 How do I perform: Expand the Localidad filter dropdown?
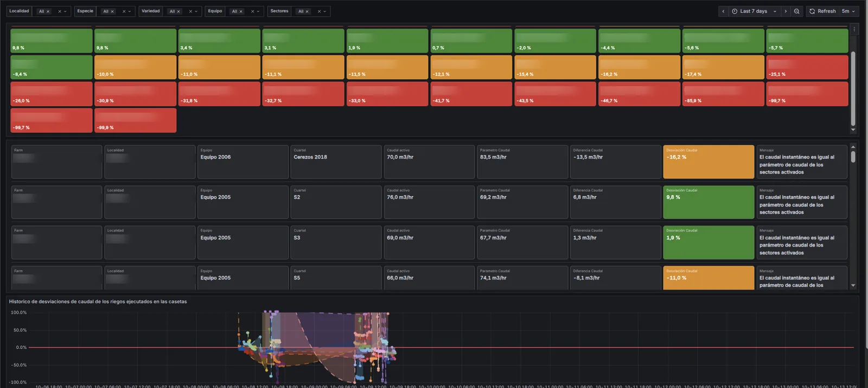pyautogui.click(x=66, y=11)
